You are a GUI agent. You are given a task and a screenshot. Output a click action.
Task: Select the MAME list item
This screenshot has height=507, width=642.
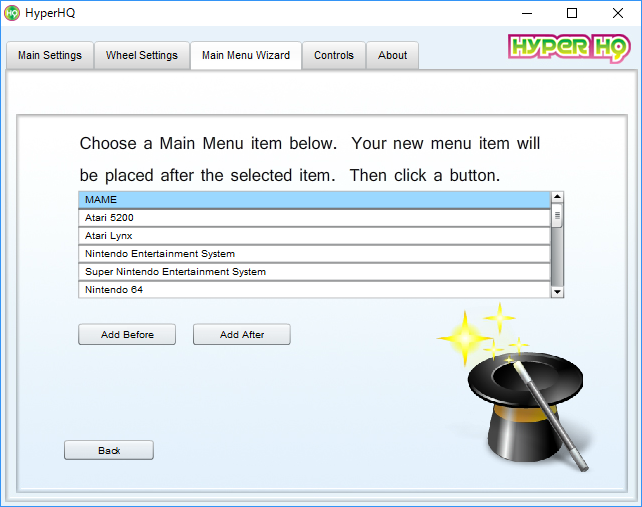[x=314, y=200]
